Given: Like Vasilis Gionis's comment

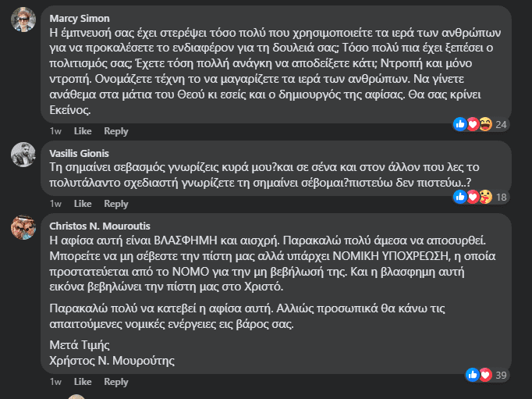Looking at the screenshot, I should point(83,204).
